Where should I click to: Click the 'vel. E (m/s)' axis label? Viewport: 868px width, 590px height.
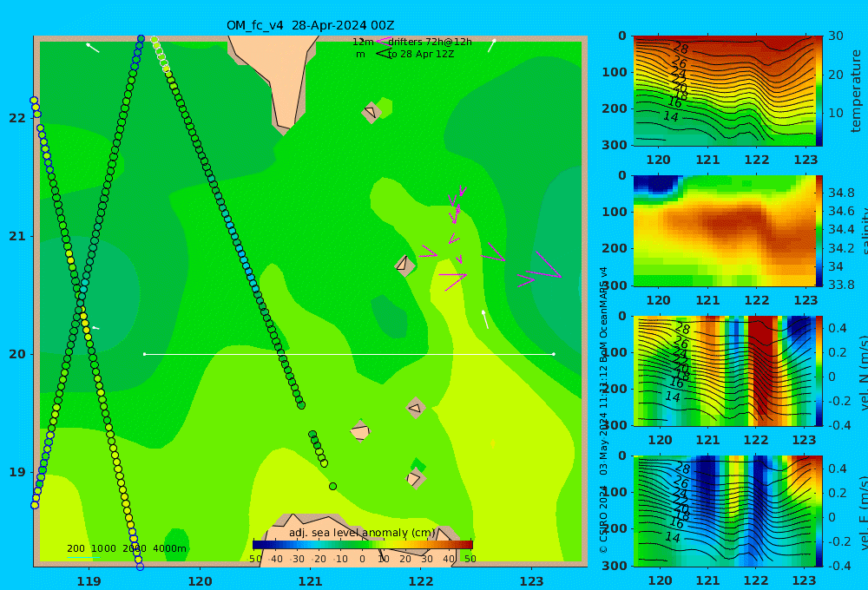click(863, 513)
